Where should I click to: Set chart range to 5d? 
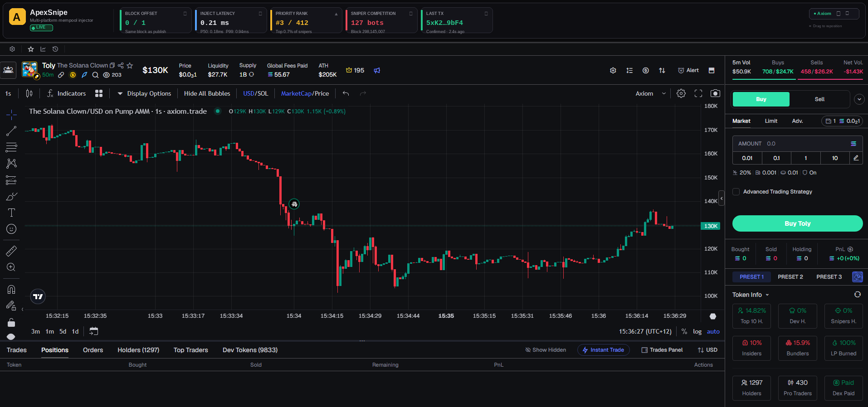click(x=63, y=331)
